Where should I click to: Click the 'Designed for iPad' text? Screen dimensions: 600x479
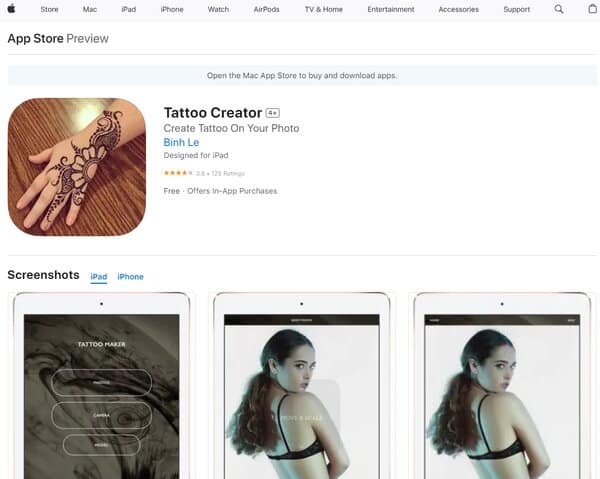pyautogui.click(x=196, y=155)
